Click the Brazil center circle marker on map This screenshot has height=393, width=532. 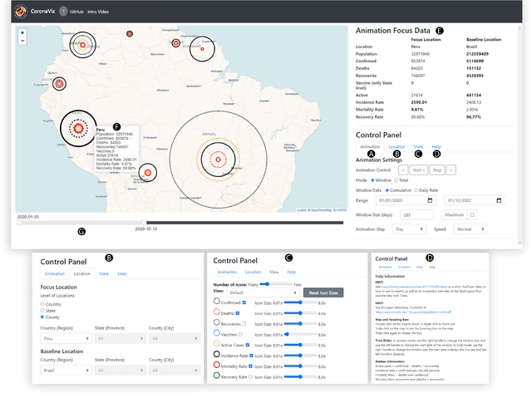point(219,158)
